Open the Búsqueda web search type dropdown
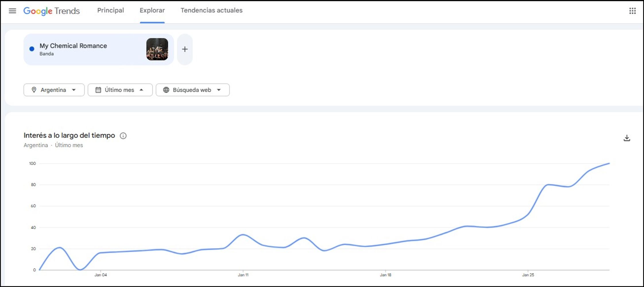The width and height of the screenshot is (644, 287). 193,90
